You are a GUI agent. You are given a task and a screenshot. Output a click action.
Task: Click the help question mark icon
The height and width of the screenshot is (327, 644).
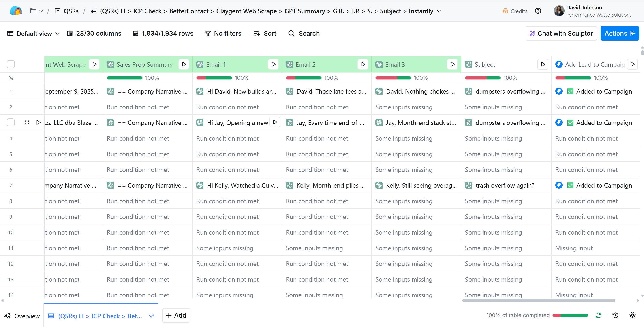[x=538, y=11]
